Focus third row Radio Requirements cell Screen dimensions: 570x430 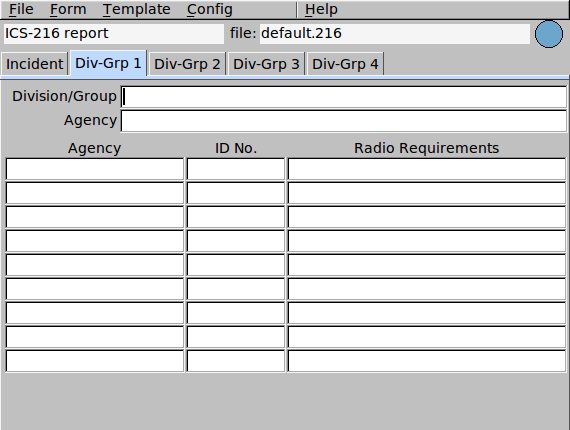pyautogui.click(x=427, y=217)
